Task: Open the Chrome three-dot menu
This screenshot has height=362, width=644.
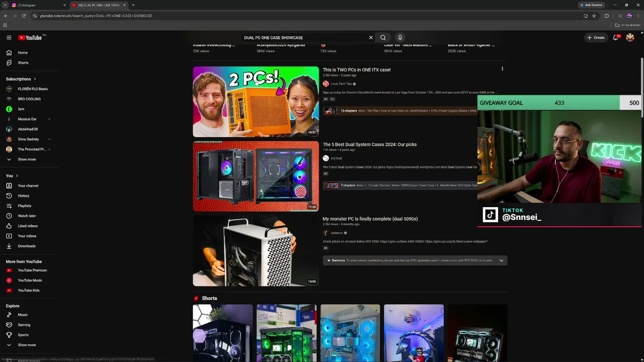Action: click(x=638, y=16)
